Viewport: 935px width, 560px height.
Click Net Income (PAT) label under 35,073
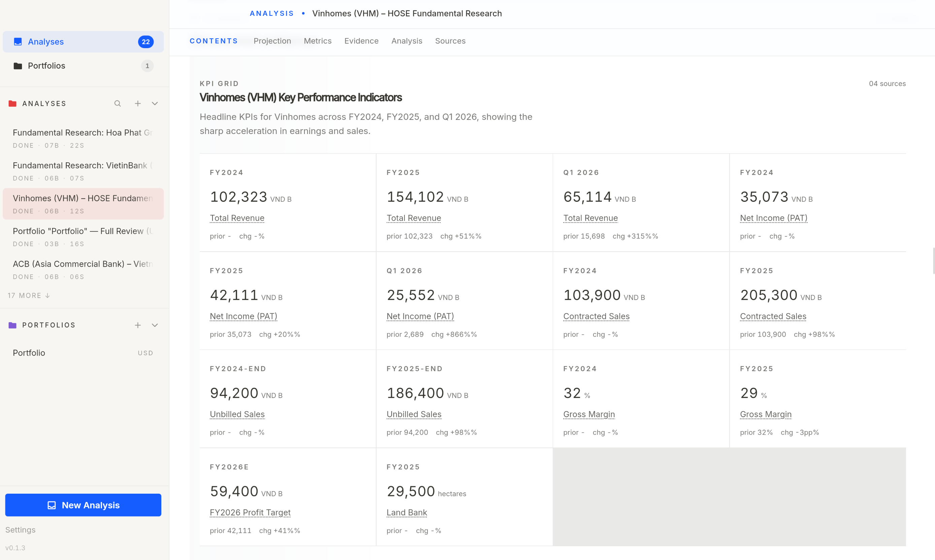[x=774, y=218]
